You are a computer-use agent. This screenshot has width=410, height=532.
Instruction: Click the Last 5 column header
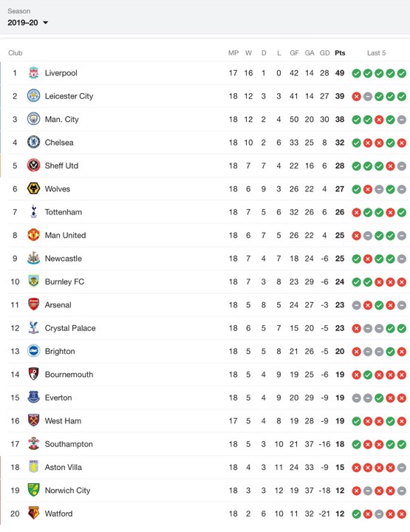pyautogui.click(x=377, y=53)
